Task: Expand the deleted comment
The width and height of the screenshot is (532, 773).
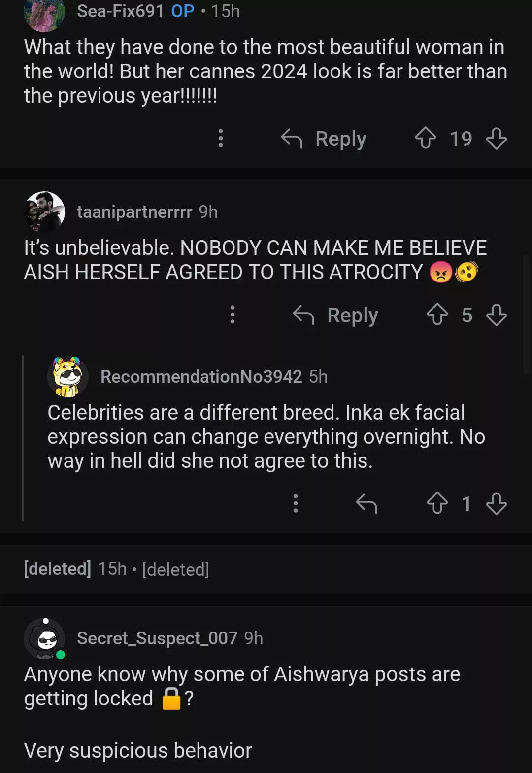Action: point(116,569)
